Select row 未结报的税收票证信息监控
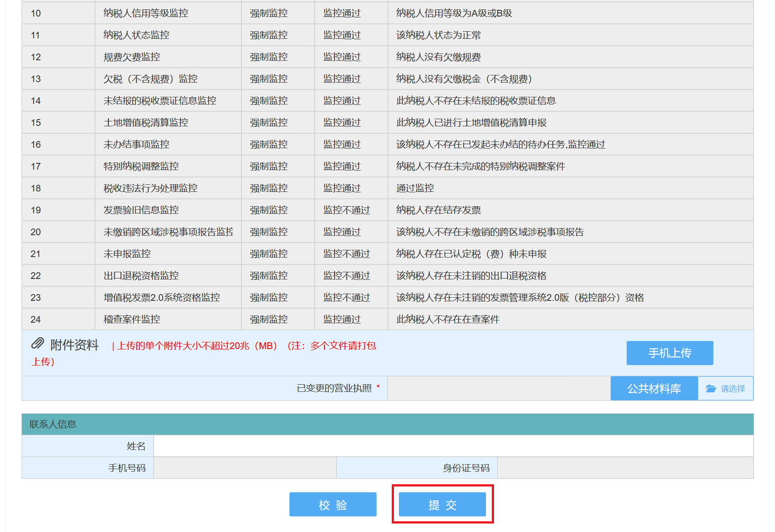The height and width of the screenshot is (532, 775). pyautogui.click(x=388, y=100)
